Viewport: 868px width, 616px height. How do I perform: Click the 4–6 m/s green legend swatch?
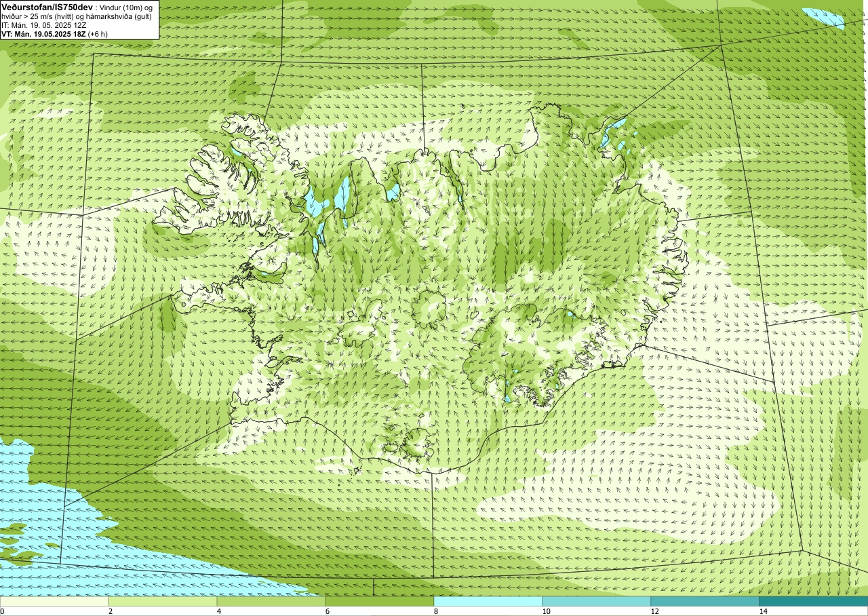tap(271, 601)
